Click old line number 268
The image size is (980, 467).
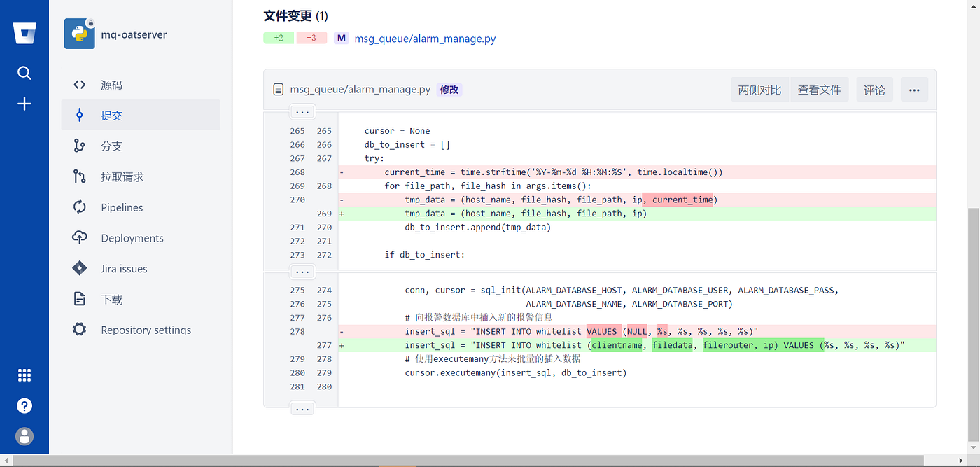coord(297,172)
